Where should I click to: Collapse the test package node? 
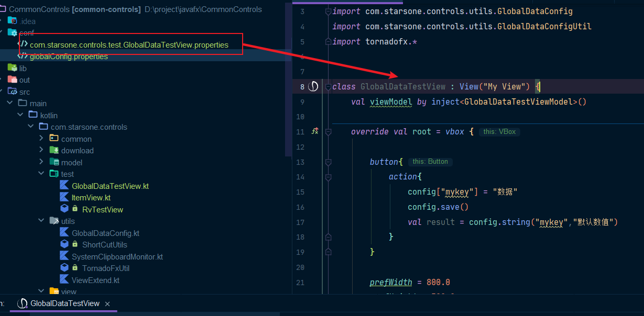41,174
